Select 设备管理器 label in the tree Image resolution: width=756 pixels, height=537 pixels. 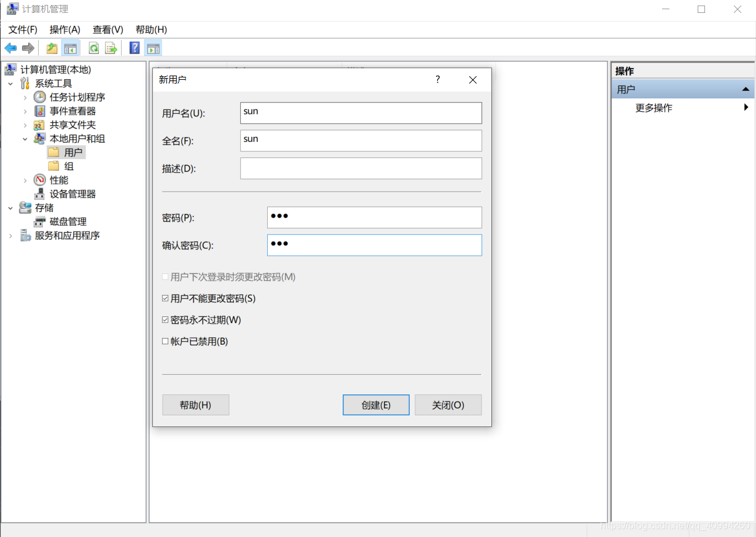(x=73, y=194)
